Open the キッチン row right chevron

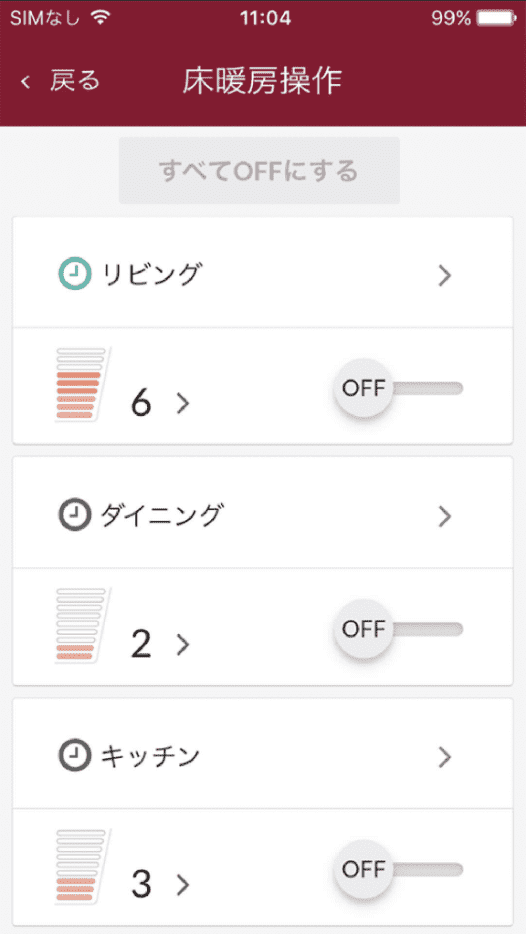click(444, 756)
